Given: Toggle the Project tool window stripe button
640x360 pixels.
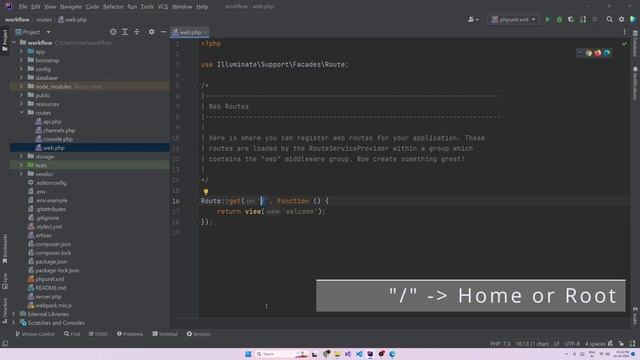Looking at the screenshot, I should tap(5, 40).
